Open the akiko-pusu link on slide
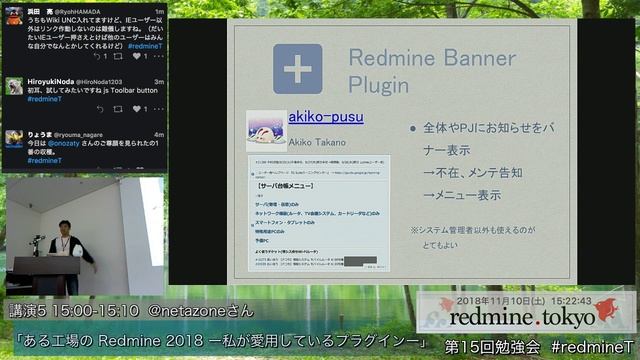Image resolution: width=640 pixels, height=360 pixels. tap(326, 117)
